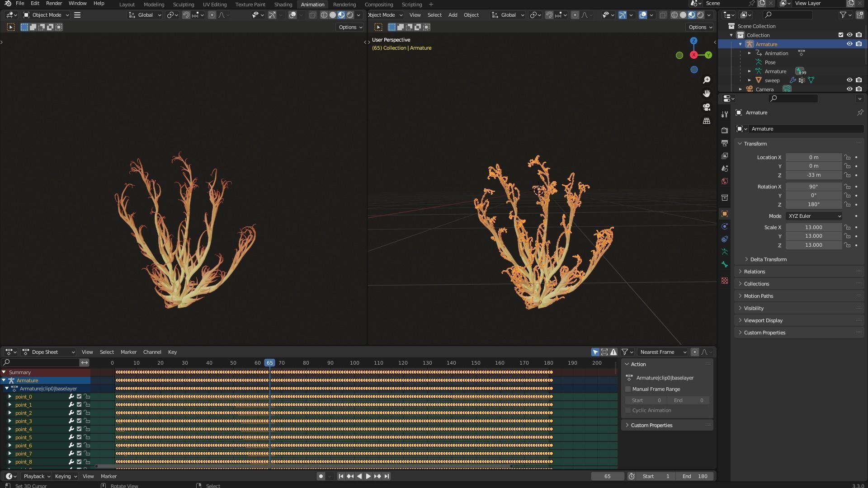Screen dimensions: 868x488
Task: Open the timeline Playback menu
Action: tap(37, 476)
